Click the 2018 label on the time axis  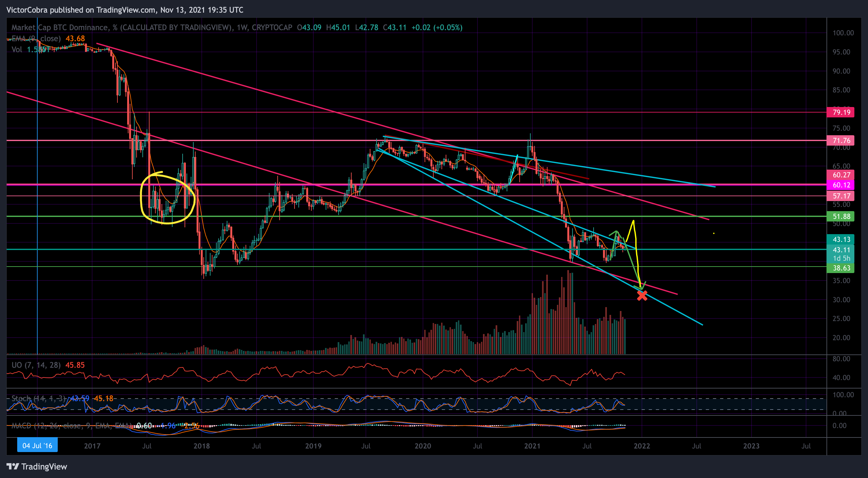201,446
